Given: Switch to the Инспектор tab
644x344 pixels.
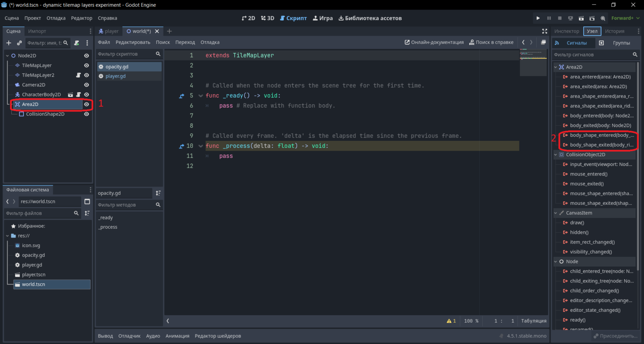Looking at the screenshot, I should coord(566,31).
